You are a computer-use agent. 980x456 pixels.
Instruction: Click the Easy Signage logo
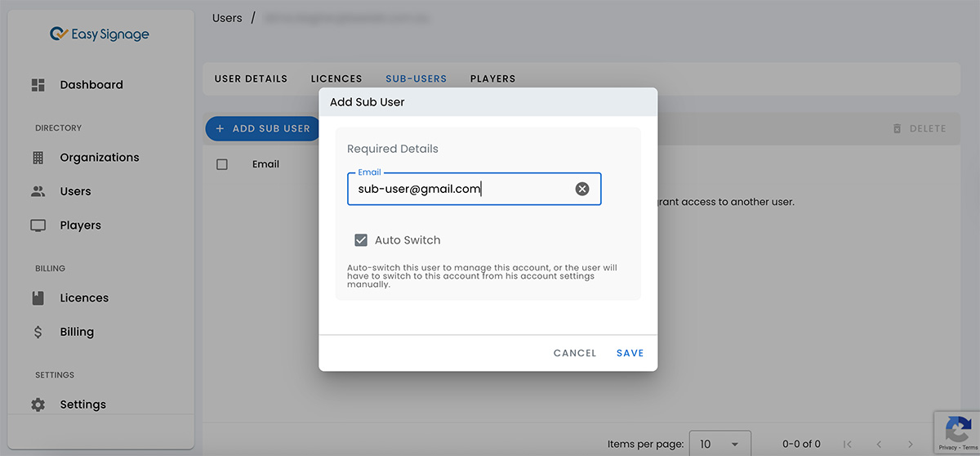click(99, 34)
